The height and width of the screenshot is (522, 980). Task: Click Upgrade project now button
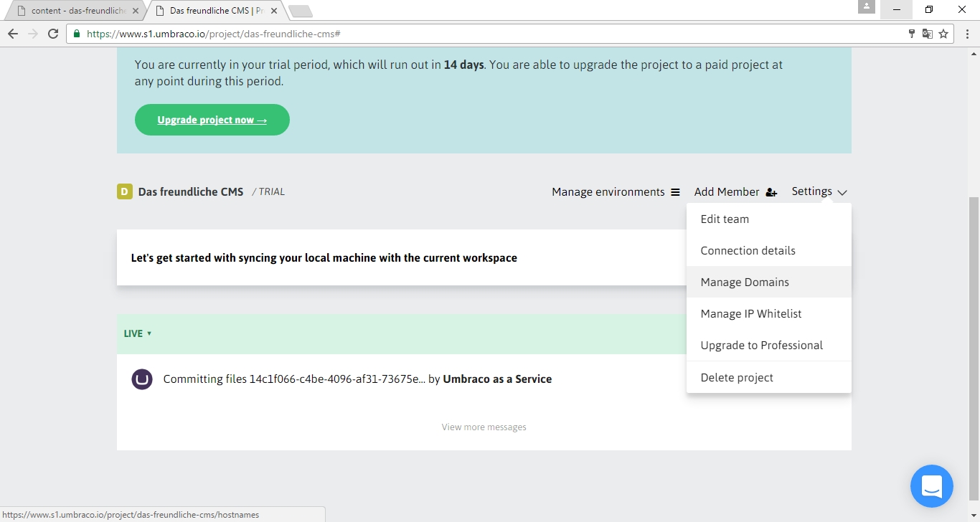click(212, 120)
